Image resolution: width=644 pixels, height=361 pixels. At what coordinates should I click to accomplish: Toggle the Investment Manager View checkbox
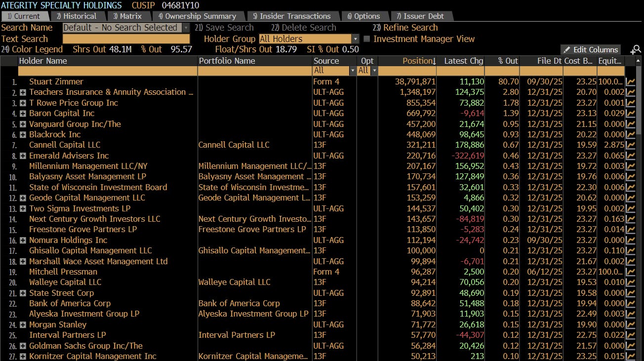366,39
